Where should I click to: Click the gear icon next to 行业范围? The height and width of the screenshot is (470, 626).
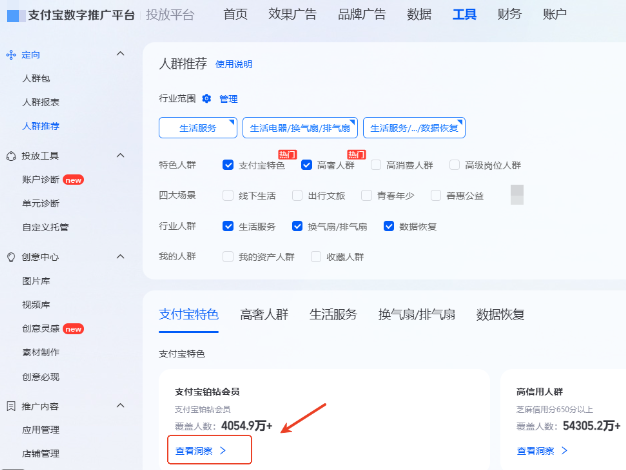[x=206, y=98]
